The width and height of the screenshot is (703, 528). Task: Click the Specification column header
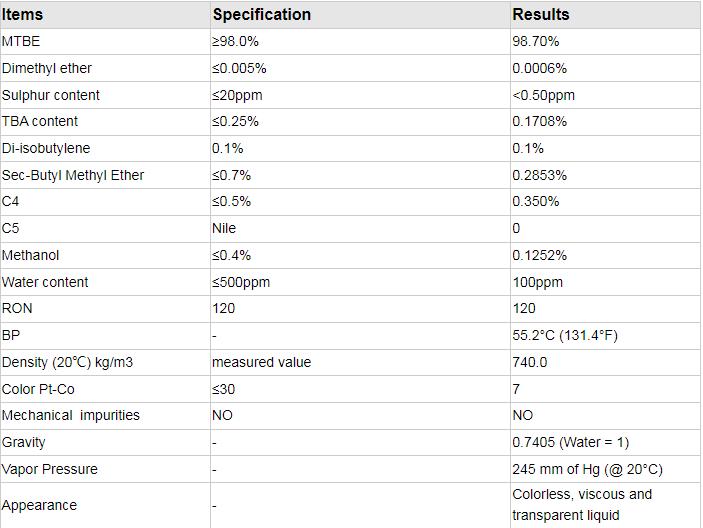(x=261, y=15)
